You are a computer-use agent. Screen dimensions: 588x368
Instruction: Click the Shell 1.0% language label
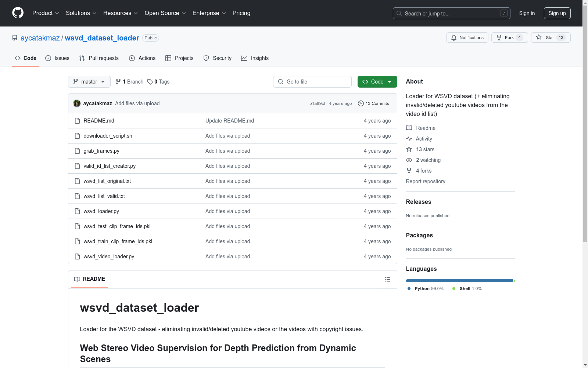coord(467,289)
